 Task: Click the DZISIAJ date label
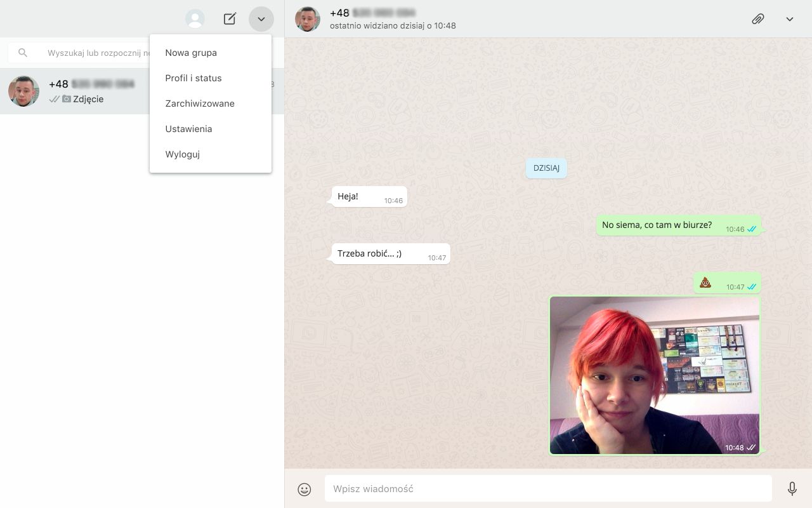(x=546, y=168)
